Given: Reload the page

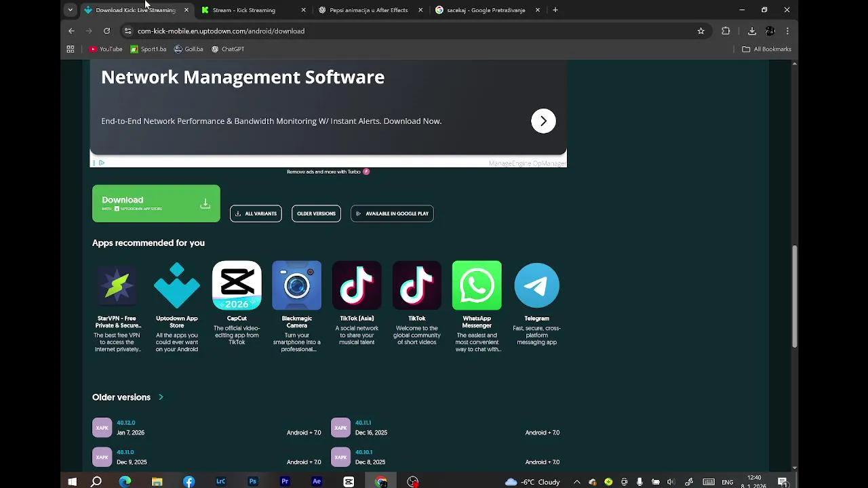Looking at the screenshot, I should [x=106, y=31].
